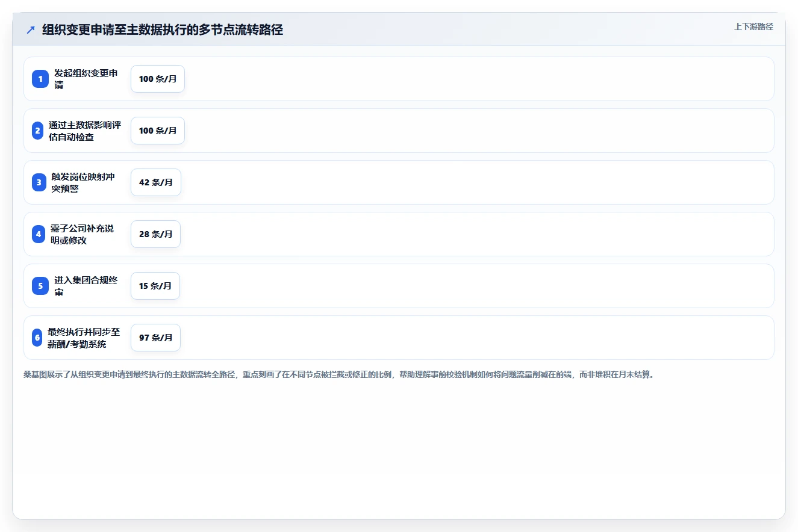Select the 需子公司补充说明或修改 step label

(x=83, y=234)
